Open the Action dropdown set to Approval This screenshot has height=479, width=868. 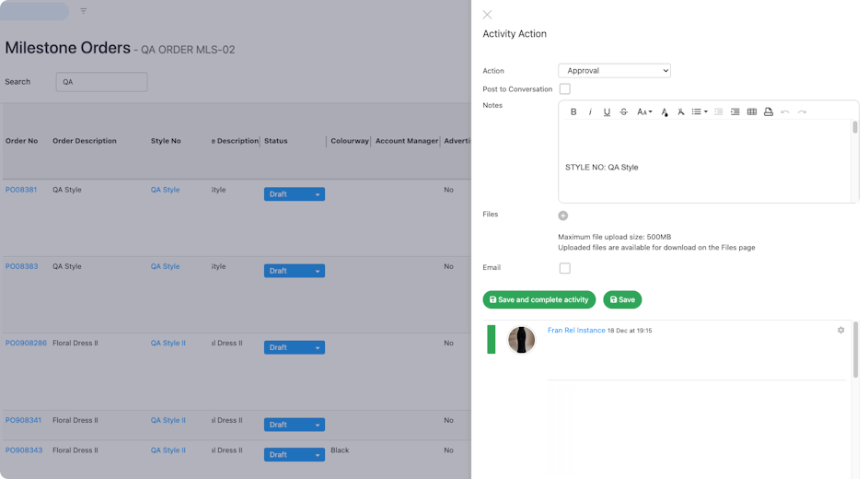coord(614,71)
